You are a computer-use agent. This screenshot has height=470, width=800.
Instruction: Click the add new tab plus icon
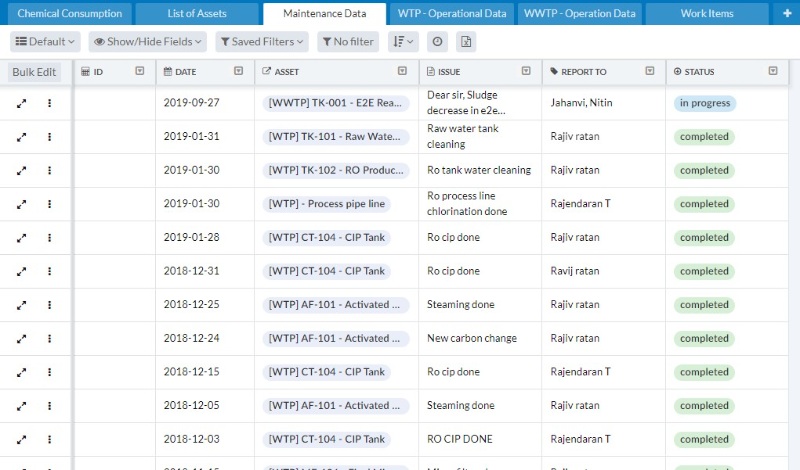787,14
